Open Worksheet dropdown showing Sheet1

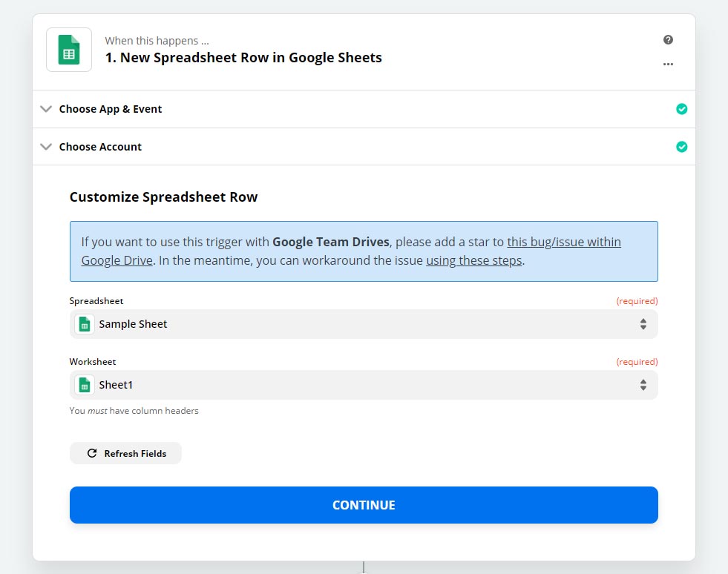(x=364, y=385)
